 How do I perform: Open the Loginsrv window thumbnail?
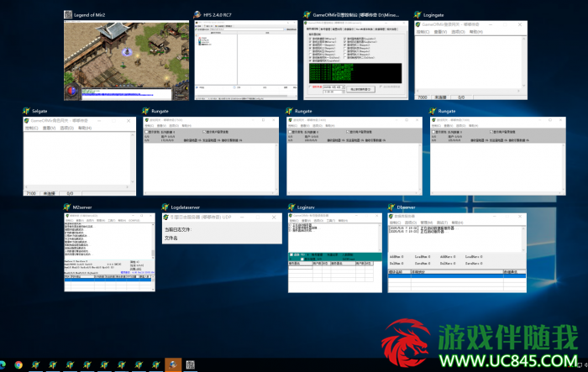click(x=335, y=253)
